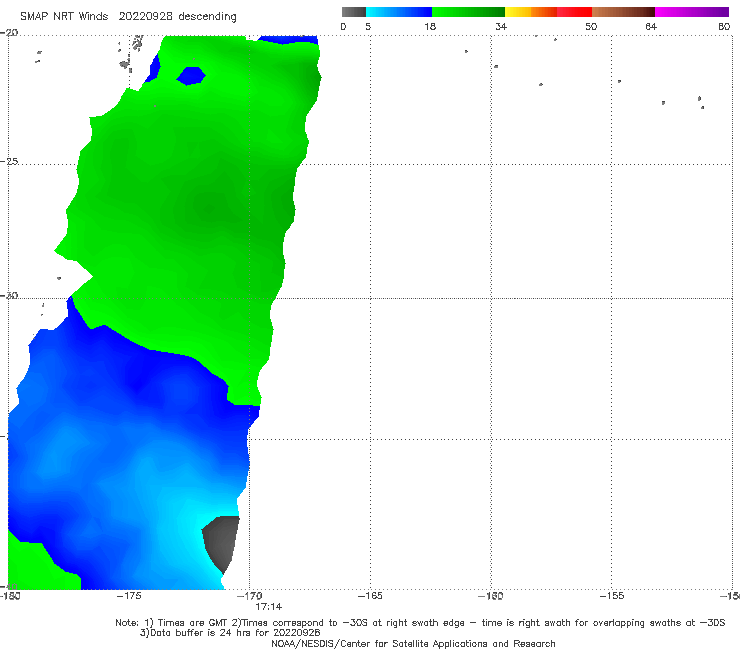
Task: Click the magenta-purple 64-80 colorbar segment
Action: coord(692,12)
